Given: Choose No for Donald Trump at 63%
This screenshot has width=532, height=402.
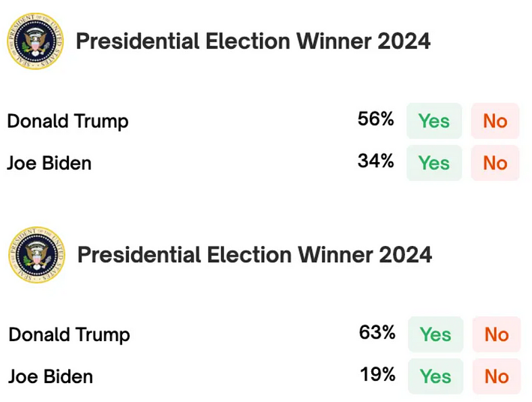Looking at the screenshot, I should click(496, 334).
